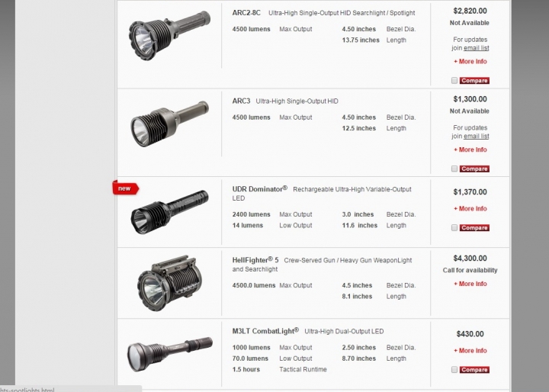This screenshot has width=549, height=392.
Task: Open the UDR Dominator flashlight image
Action: coord(169,212)
